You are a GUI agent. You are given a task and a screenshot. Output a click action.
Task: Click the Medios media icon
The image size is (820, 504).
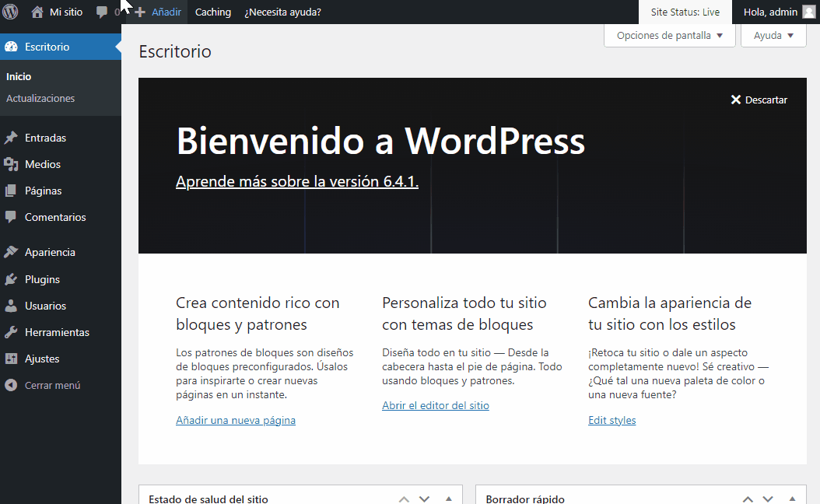pos(11,164)
